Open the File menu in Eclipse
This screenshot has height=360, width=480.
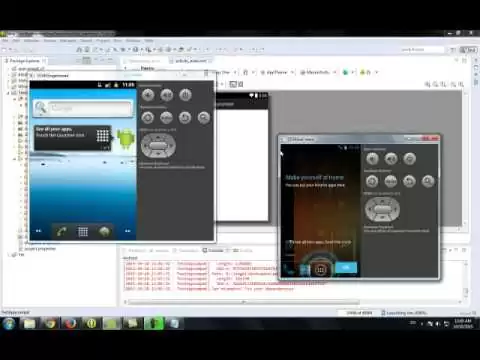pos(5,41)
